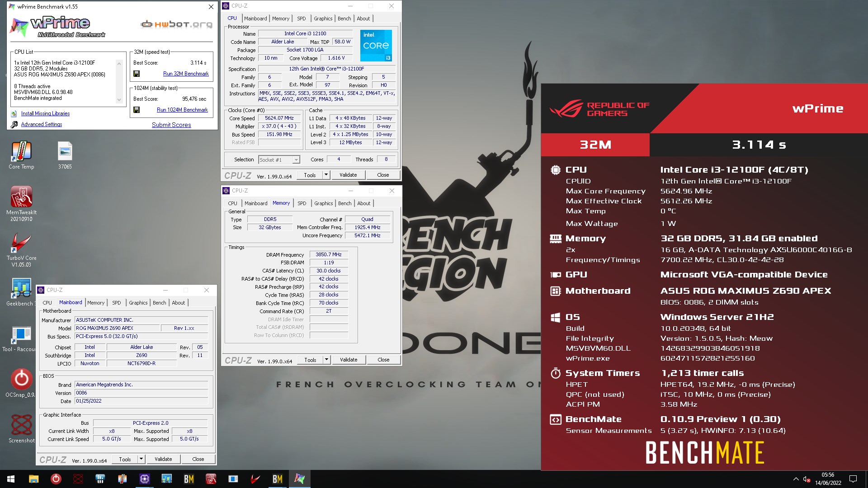This screenshot has width=868, height=488.
Task: Click TurboV Core red icon in taskbar
Action: point(255,479)
